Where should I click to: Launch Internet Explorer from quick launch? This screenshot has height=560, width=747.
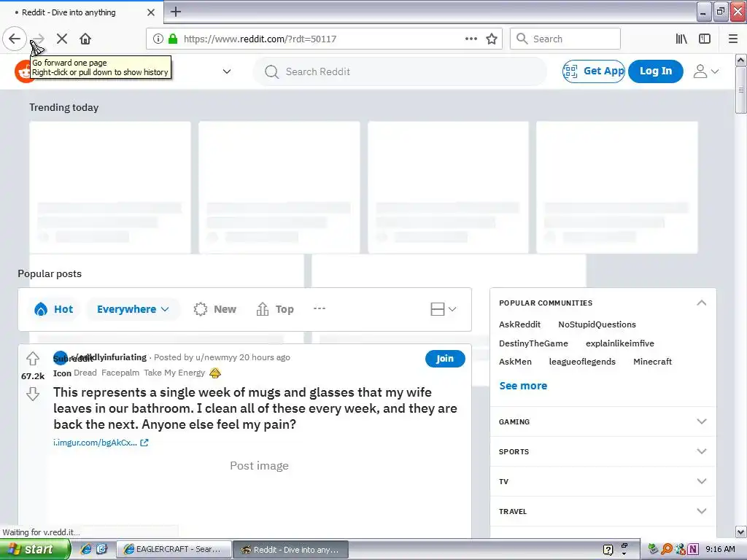point(86,549)
